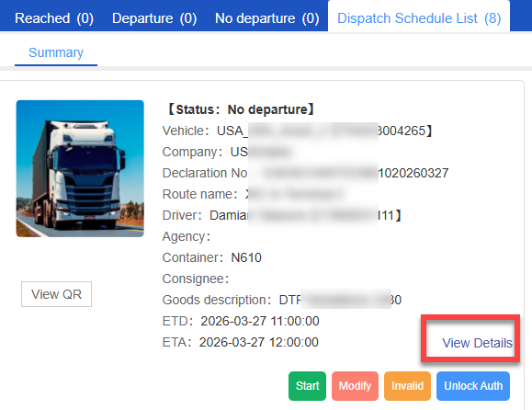Click the blue Unlock Auth button
532x410 pixels.
coord(473,386)
